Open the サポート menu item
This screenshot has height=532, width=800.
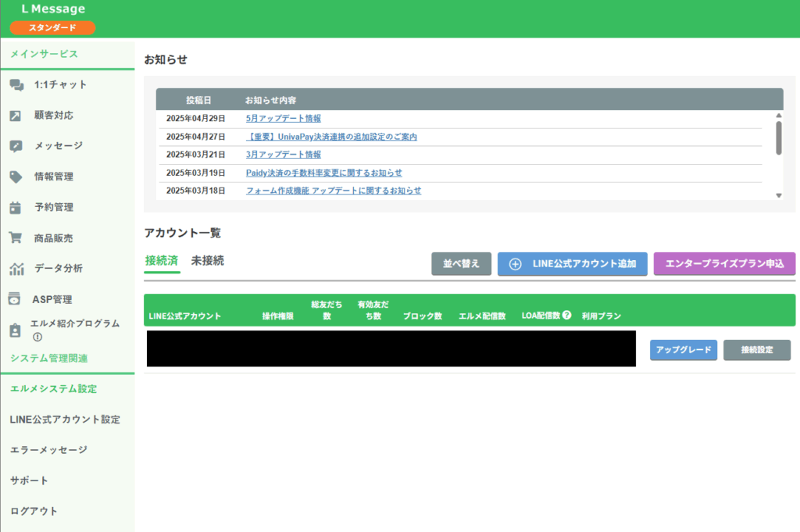point(29,480)
